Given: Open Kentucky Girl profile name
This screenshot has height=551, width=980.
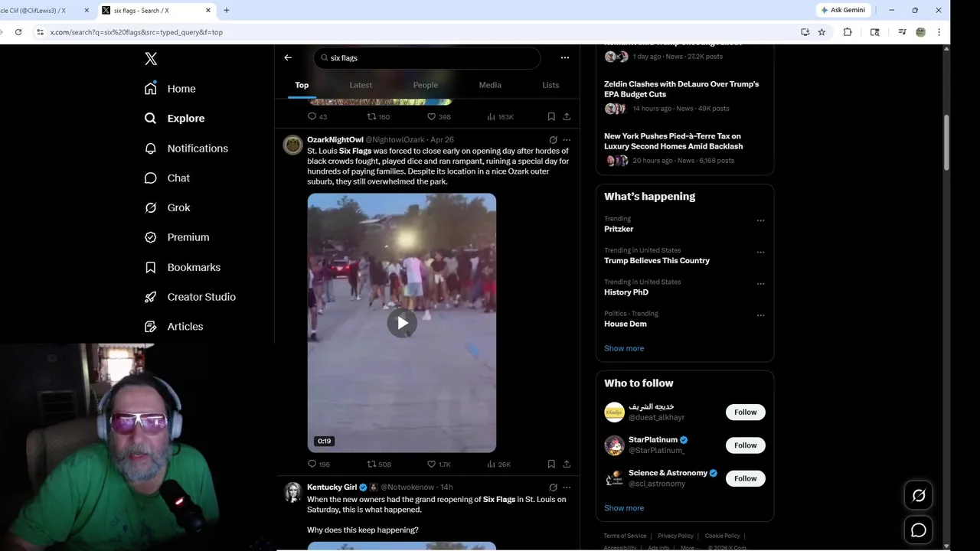Looking at the screenshot, I should click(x=332, y=487).
